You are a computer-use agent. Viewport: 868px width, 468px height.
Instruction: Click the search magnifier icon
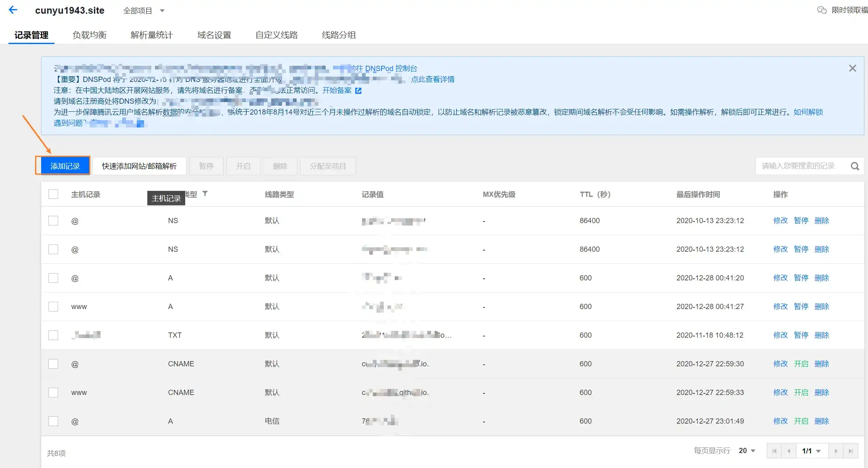pyautogui.click(x=855, y=166)
